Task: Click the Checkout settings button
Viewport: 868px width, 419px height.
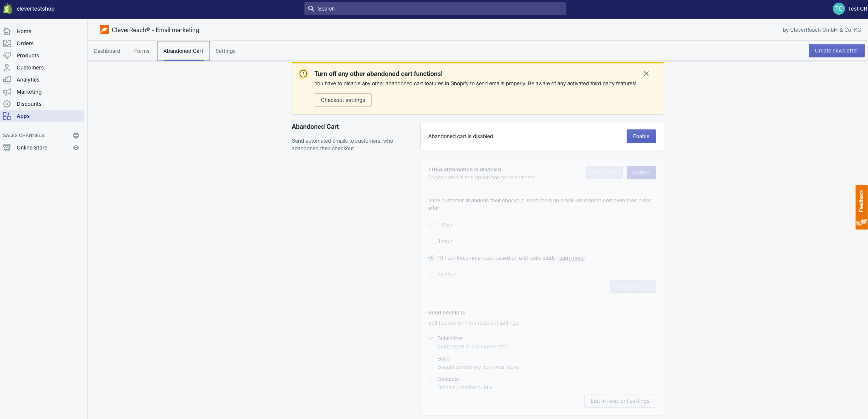Action: 343,100
